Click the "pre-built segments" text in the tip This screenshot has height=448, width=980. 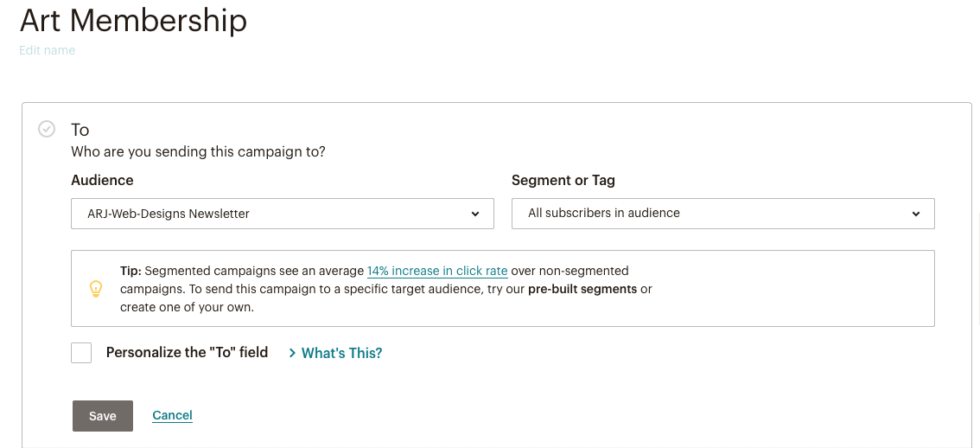coord(582,289)
